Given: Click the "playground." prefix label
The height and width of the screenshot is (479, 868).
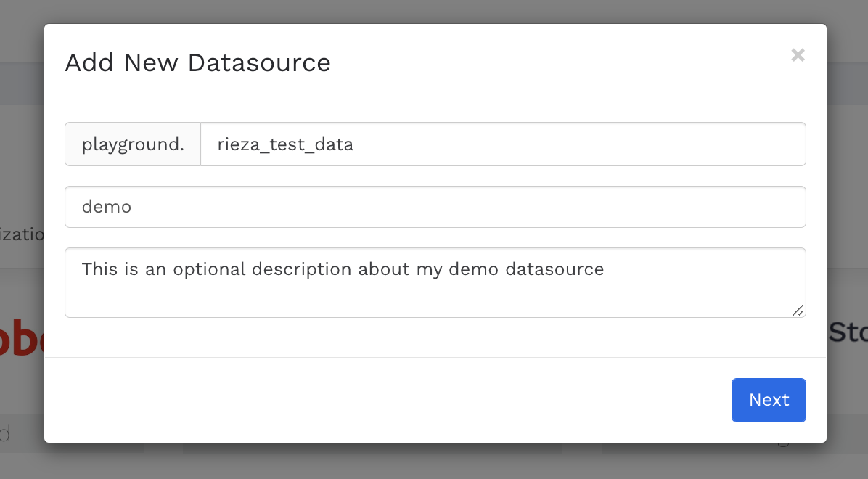Looking at the screenshot, I should (x=133, y=144).
